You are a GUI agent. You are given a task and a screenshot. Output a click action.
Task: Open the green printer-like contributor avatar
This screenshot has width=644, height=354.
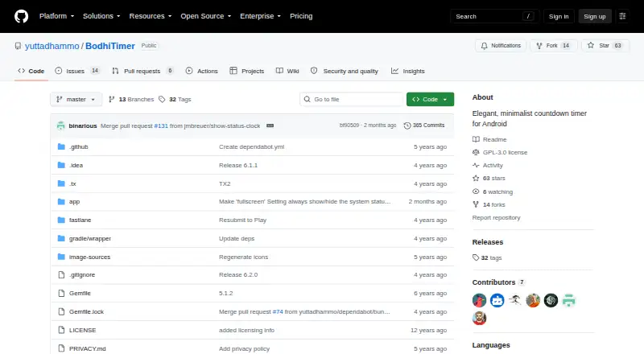tap(569, 301)
